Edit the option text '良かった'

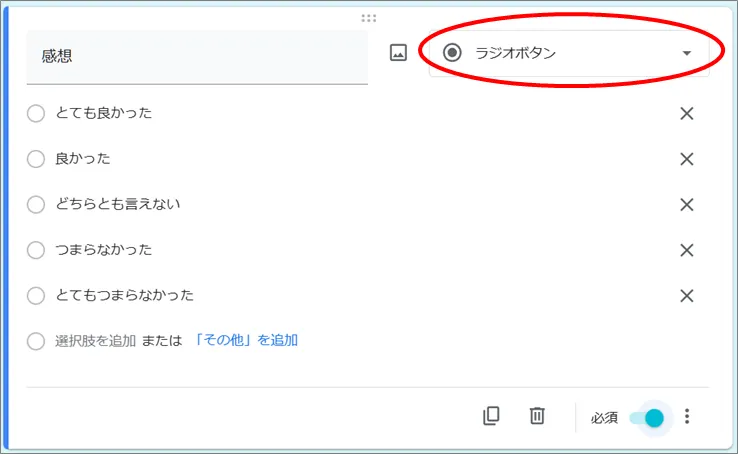point(84,159)
